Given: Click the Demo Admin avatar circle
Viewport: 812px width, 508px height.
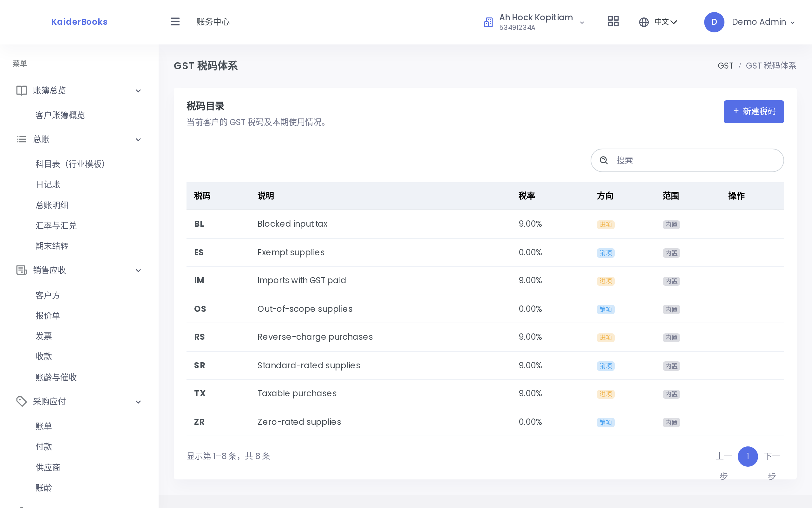Looking at the screenshot, I should pyautogui.click(x=714, y=22).
